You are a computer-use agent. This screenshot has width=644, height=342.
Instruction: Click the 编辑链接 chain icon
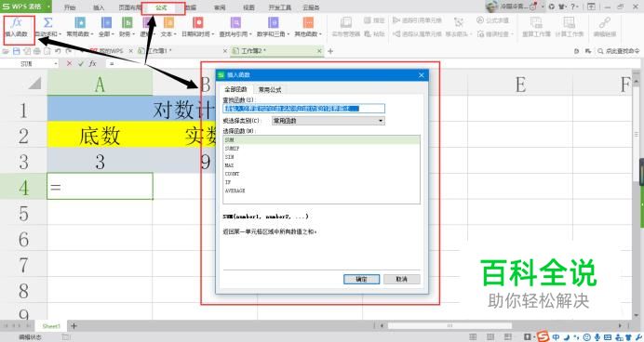tap(605, 22)
